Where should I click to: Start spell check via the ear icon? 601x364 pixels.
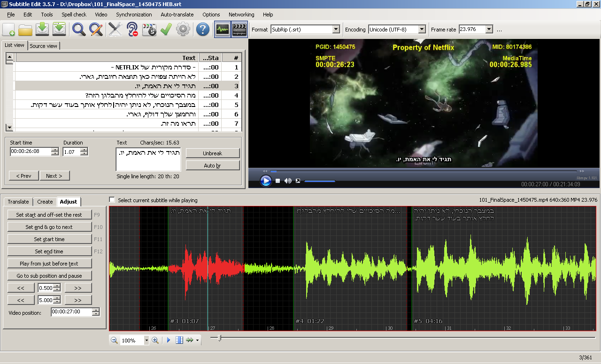(132, 29)
